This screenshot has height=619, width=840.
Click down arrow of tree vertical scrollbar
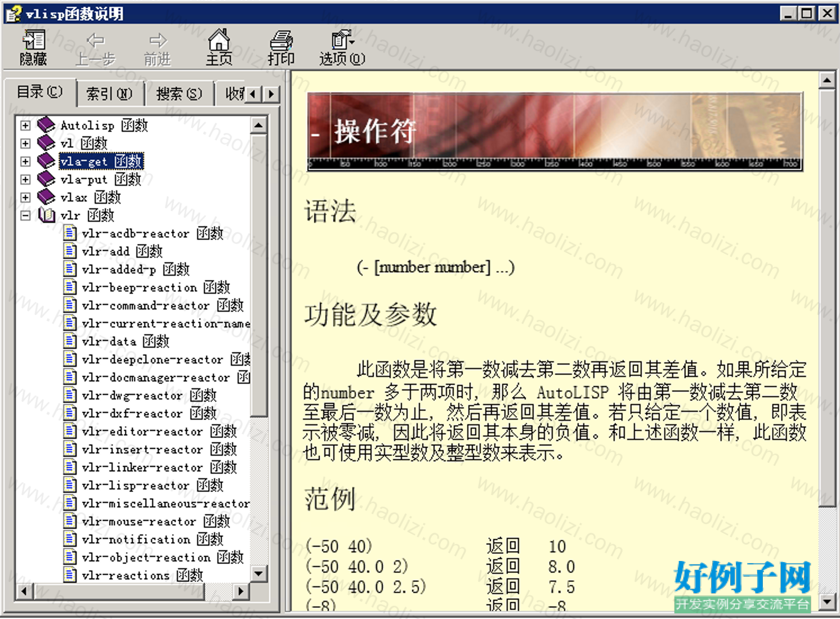[258, 574]
